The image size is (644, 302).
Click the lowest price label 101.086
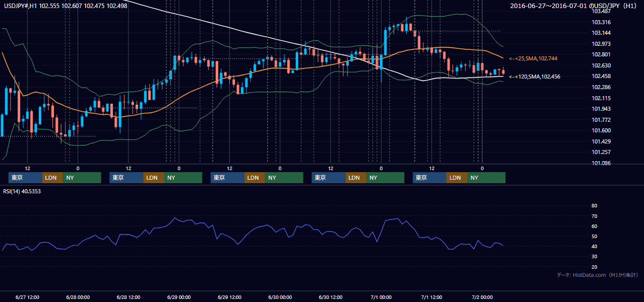[x=601, y=163]
